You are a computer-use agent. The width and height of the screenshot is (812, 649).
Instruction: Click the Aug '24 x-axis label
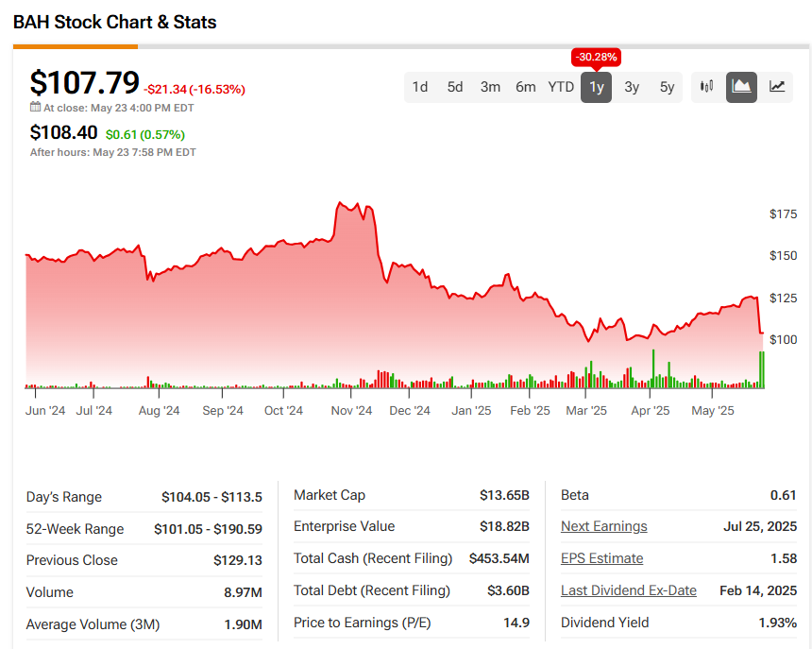(159, 411)
